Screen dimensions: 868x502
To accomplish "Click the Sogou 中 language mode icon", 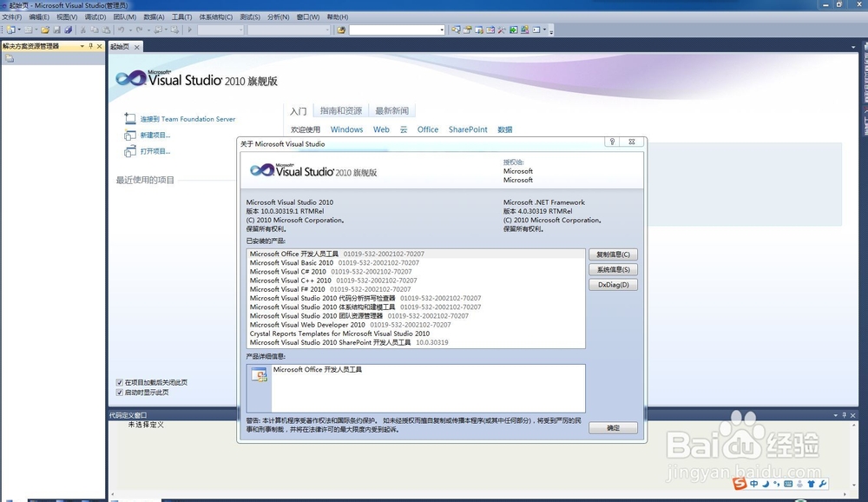I will click(x=754, y=484).
